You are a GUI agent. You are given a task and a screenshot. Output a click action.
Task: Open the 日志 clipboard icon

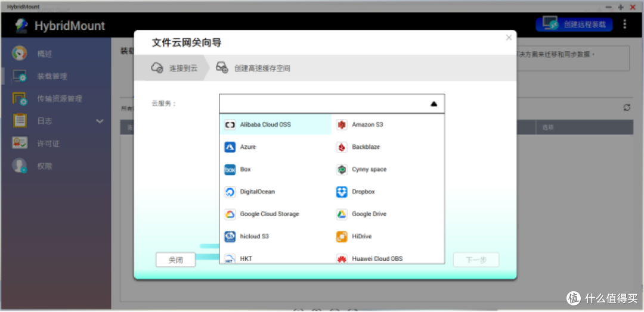pos(19,121)
